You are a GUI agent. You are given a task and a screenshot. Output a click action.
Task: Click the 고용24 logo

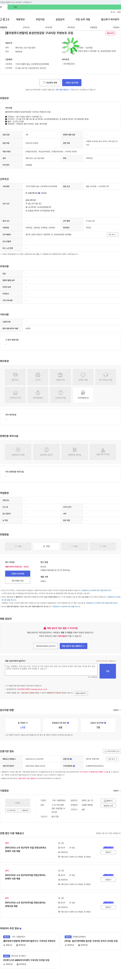[x=5, y=19]
